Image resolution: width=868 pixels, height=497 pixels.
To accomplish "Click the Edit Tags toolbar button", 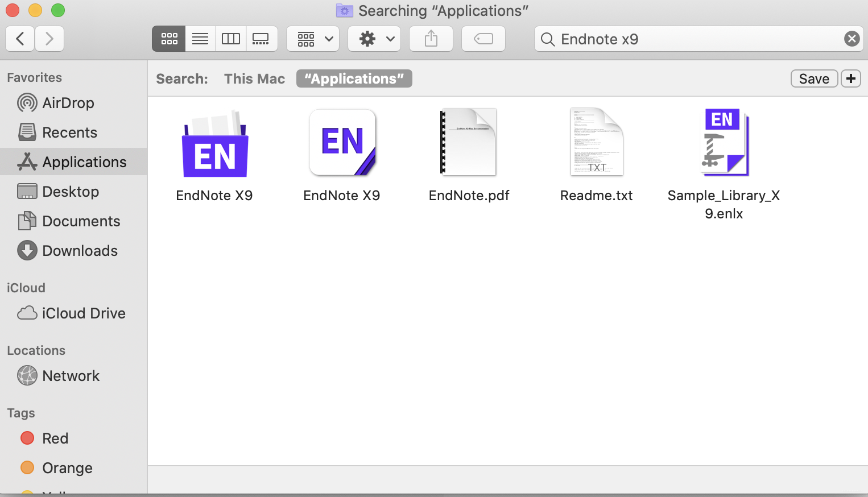I will (483, 39).
